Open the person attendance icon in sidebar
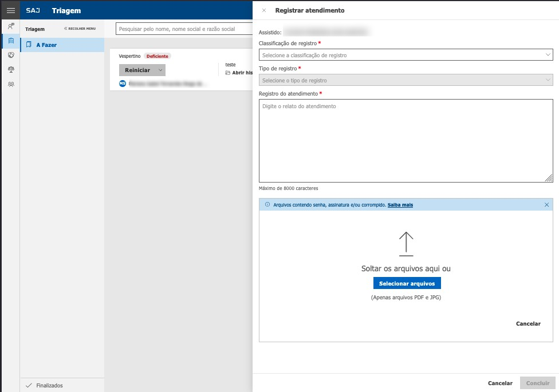Viewport: 559px width, 392px height. [x=11, y=26]
